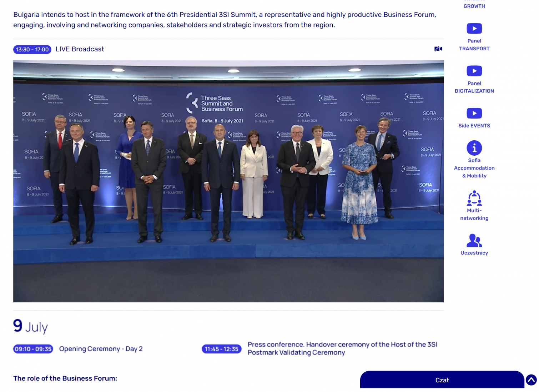This screenshot has height=392, width=539.
Task: Expand the Czat chat bar
Action: point(442,380)
